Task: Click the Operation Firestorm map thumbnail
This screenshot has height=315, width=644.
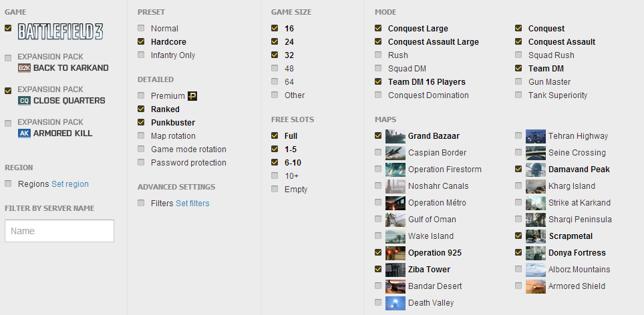Action: (x=395, y=170)
